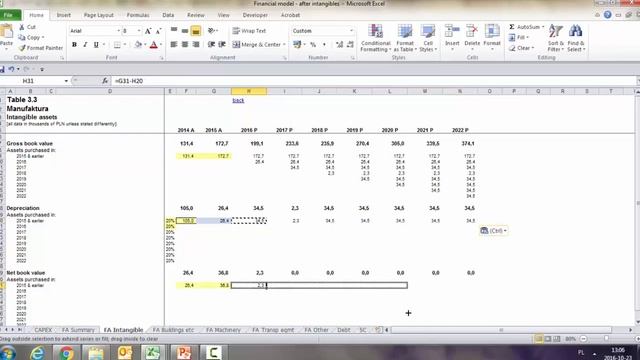Switch to the Data tab
The image size is (640, 360).
tap(168, 15)
